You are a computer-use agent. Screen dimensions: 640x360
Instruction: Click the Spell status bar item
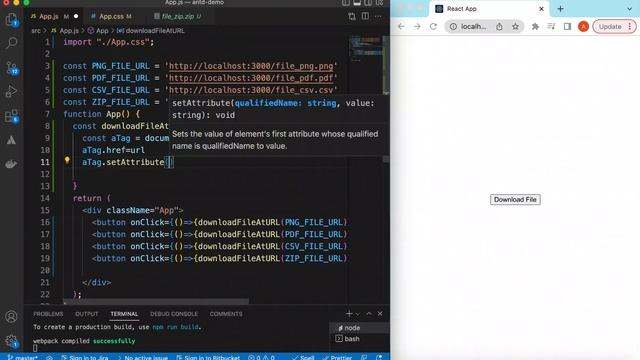click(x=303, y=357)
